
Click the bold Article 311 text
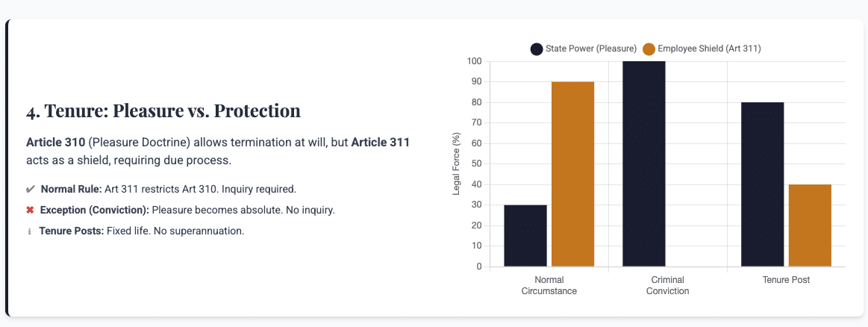(381, 142)
